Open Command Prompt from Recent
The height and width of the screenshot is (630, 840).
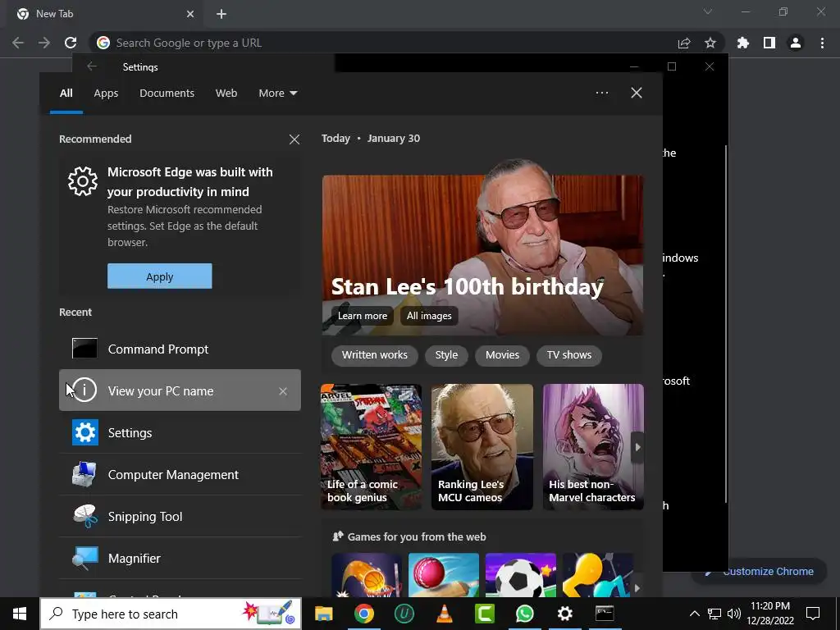pyautogui.click(x=180, y=349)
